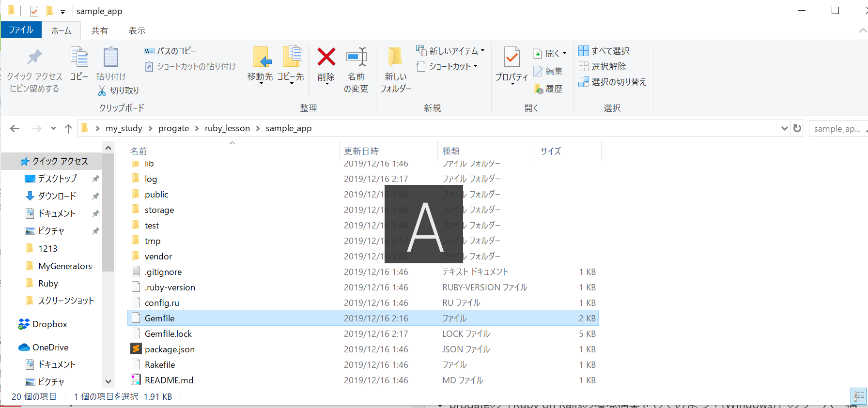Click the Copy (コピー) ribbon icon
This screenshot has height=408, width=868.
79,58
